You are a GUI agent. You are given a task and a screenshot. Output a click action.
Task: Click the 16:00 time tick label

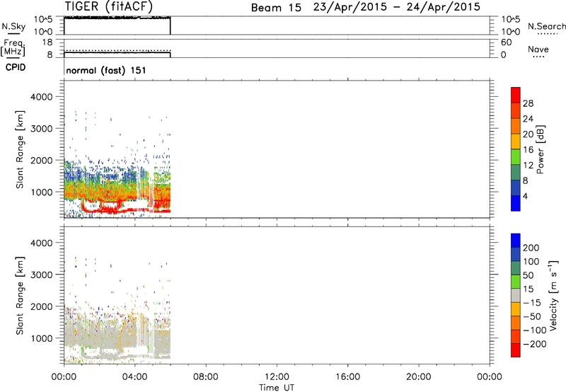point(347,377)
